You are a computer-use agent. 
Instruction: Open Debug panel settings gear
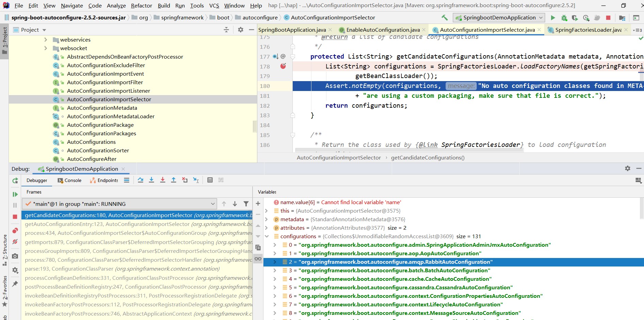coord(628,168)
